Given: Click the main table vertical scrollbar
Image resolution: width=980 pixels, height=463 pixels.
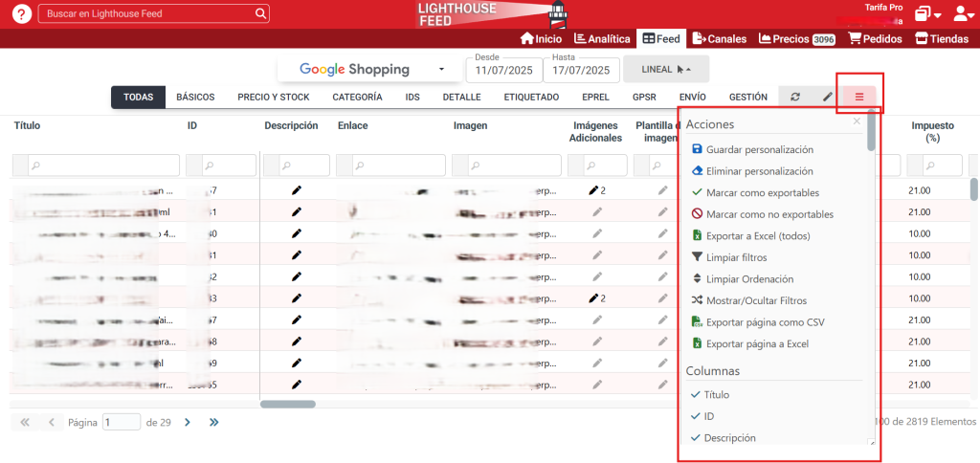Looking at the screenshot, I should [973, 189].
